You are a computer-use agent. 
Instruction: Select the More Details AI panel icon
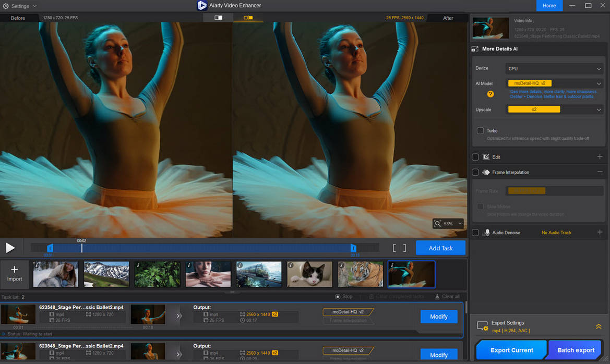tap(475, 48)
